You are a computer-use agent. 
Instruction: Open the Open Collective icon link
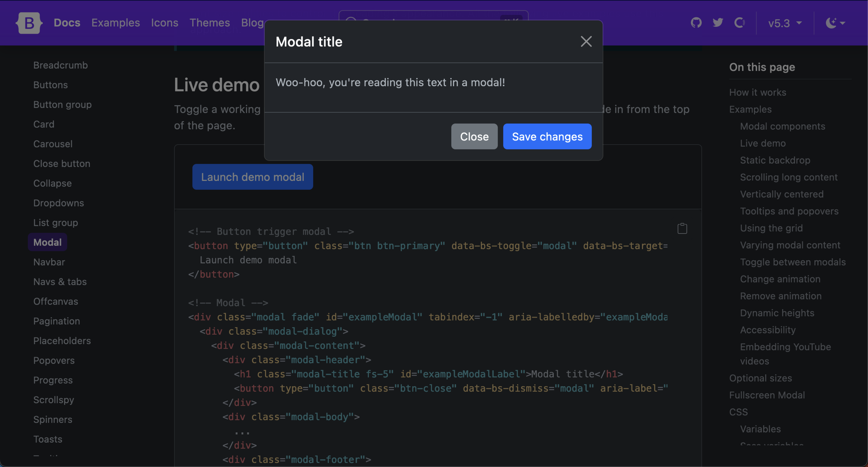pos(740,23)
